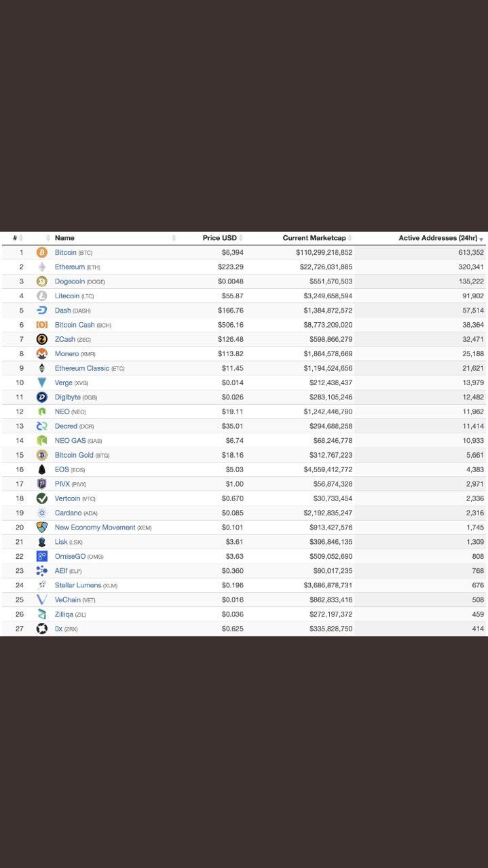The height and width of the screenshot is (868, 488).
Task: Click the 0x logo icon
Action: pos(41,629)
